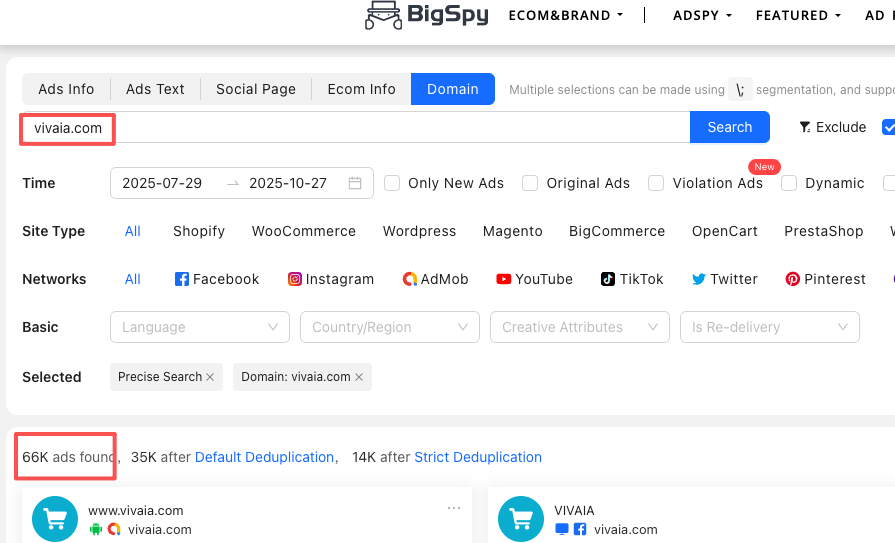Open the Language dropdown
895x543 pixels.
pos(200,327)
